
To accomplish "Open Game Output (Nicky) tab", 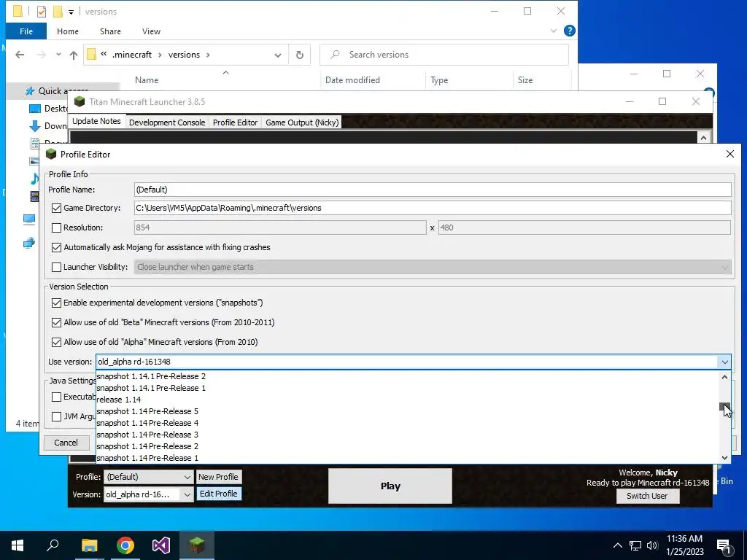I will pos(302,122).
